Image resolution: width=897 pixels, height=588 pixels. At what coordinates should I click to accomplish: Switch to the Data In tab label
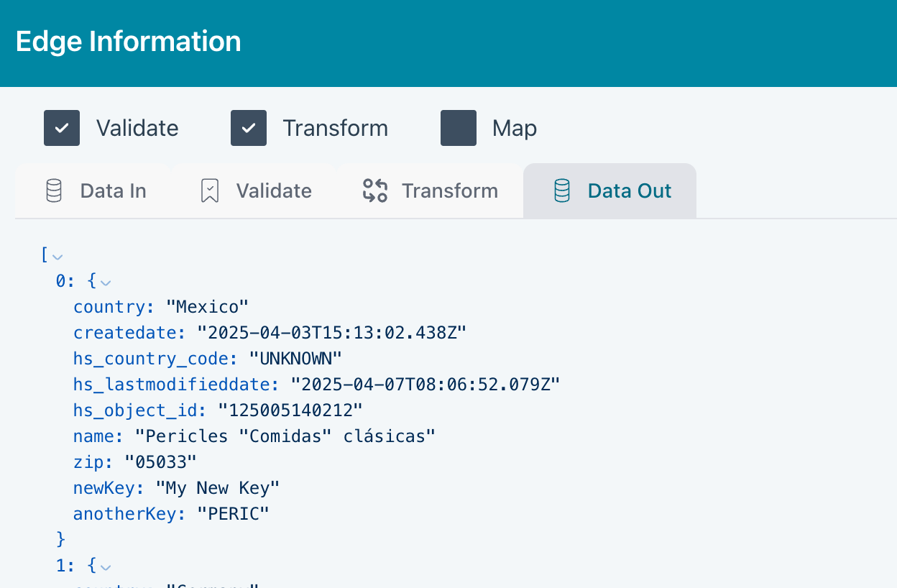(113, 191)
